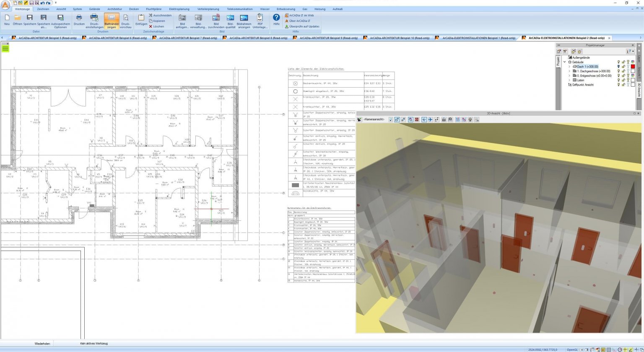The image size is (644, 352).
Task: Click the Kopieren command in Zwischenablage group
Action: [158, 21]
